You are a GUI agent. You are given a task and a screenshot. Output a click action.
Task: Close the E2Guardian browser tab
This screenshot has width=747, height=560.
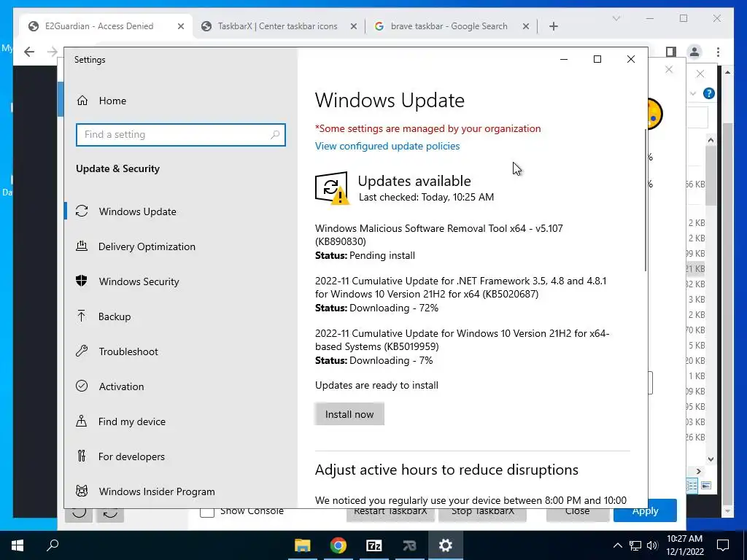181,27
